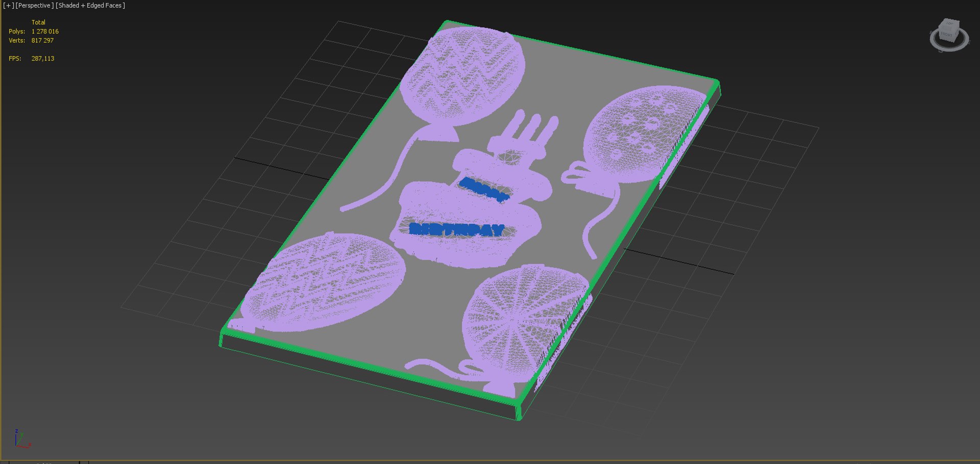Click the Verts count 817 297
This screenshot has width=980, height=464.
click(42, 41)
